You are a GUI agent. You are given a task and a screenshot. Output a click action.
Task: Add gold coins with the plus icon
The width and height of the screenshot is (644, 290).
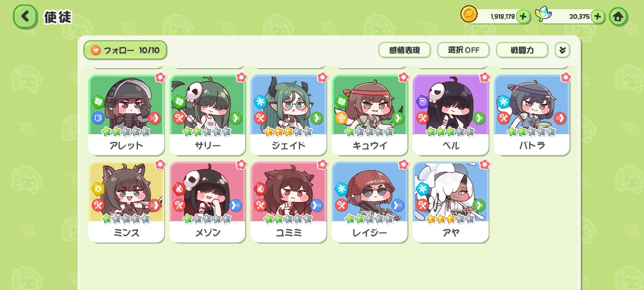523,17
